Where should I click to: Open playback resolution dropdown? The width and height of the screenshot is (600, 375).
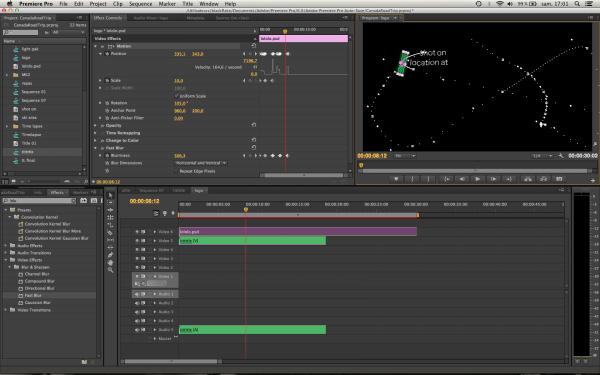[x=542, y=156]
